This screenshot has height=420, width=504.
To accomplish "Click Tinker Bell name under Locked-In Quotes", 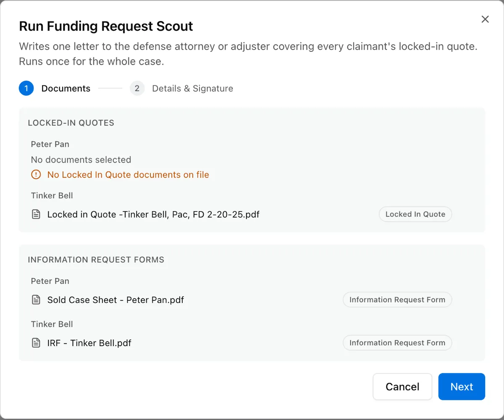I will coord(52,195).
